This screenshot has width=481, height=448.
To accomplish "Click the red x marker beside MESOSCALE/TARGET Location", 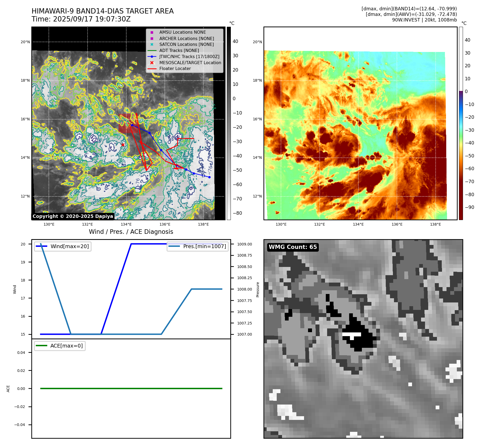I will pyautogui.click(x=152, y=63).
